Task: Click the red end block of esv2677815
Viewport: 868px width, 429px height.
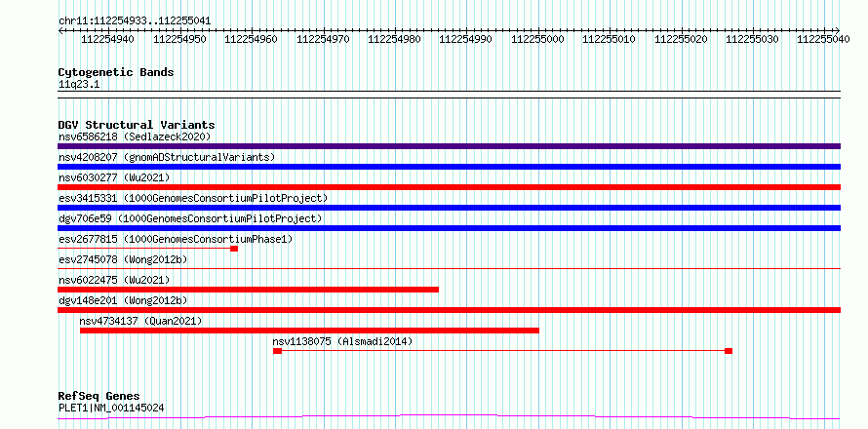Action: 234,249
